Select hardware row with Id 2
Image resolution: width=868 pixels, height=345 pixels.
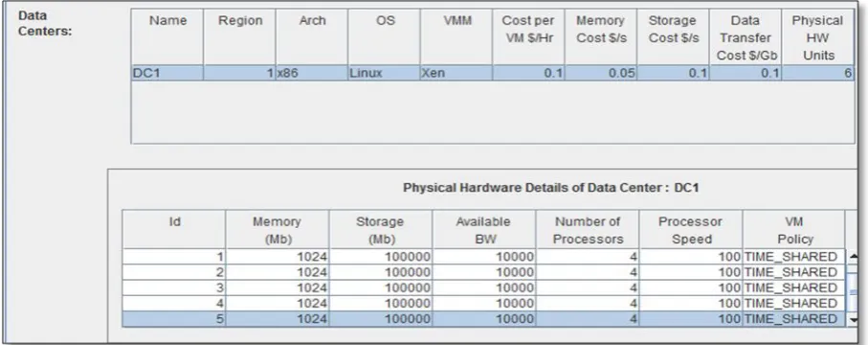(x=483, y=272)
